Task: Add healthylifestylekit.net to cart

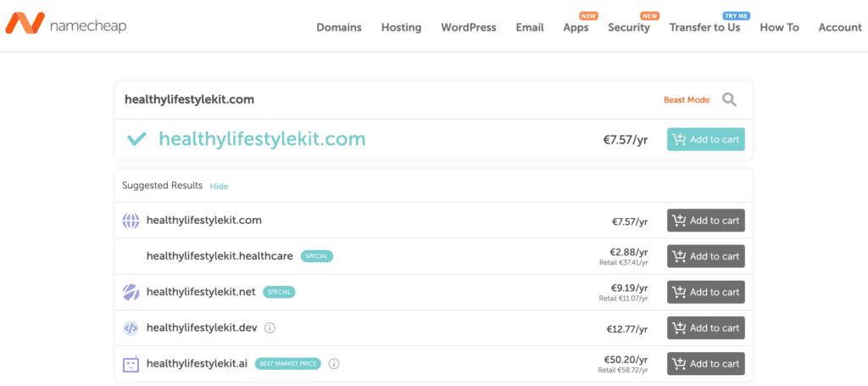Action: click(706, 292)
